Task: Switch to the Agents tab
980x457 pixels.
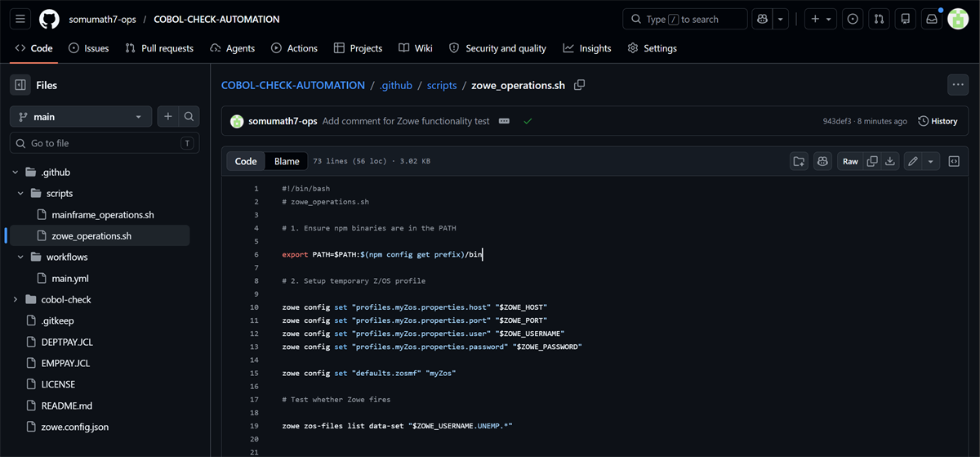Action: click(232, 48)
